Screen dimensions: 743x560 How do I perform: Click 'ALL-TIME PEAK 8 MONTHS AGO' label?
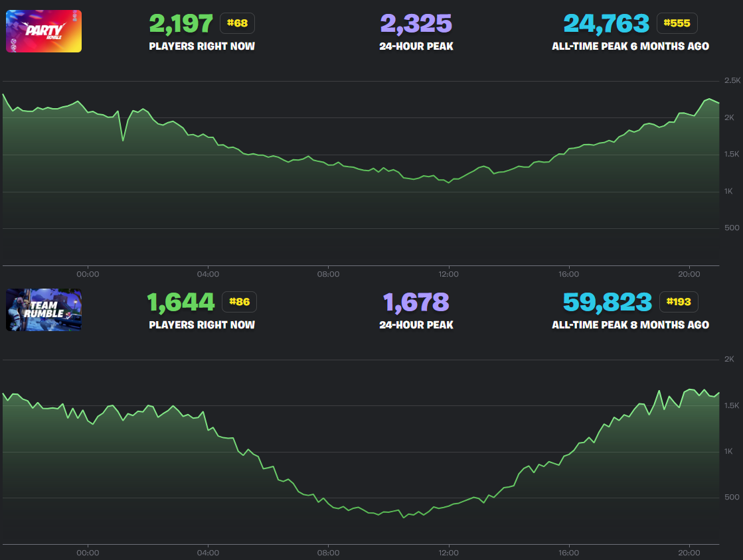pos(630,325)
